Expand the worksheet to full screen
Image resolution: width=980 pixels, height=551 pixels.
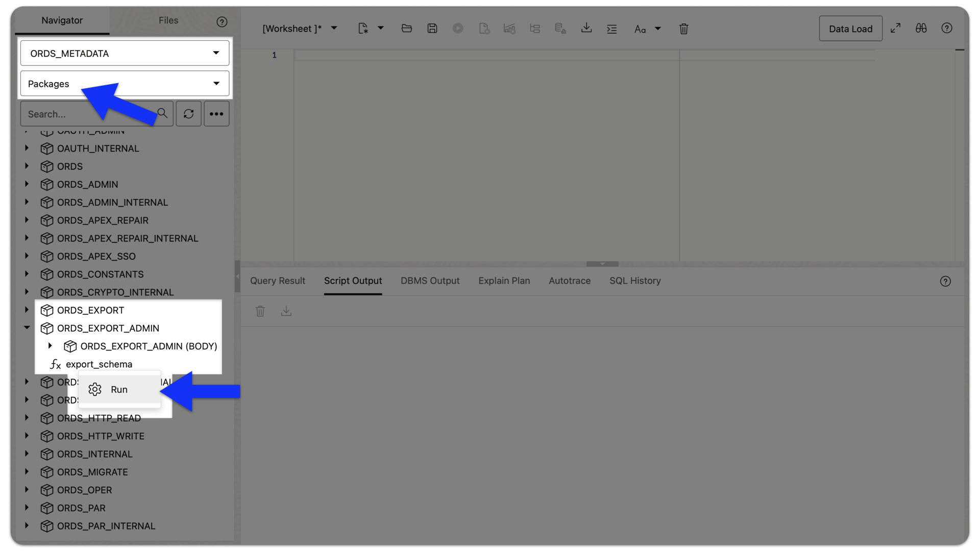pos(895,28)
